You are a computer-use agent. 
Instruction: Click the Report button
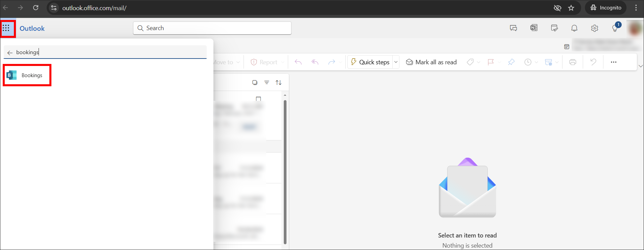tap(264, 62)
